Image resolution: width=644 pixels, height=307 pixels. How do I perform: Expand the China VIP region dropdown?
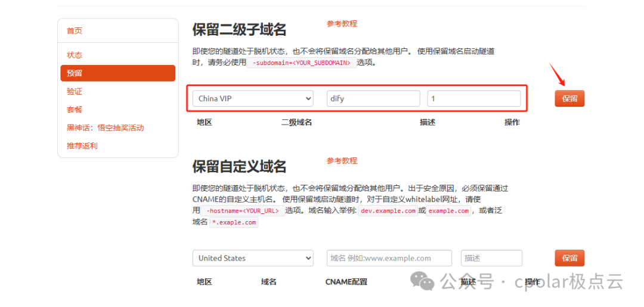tap(253, 98)
